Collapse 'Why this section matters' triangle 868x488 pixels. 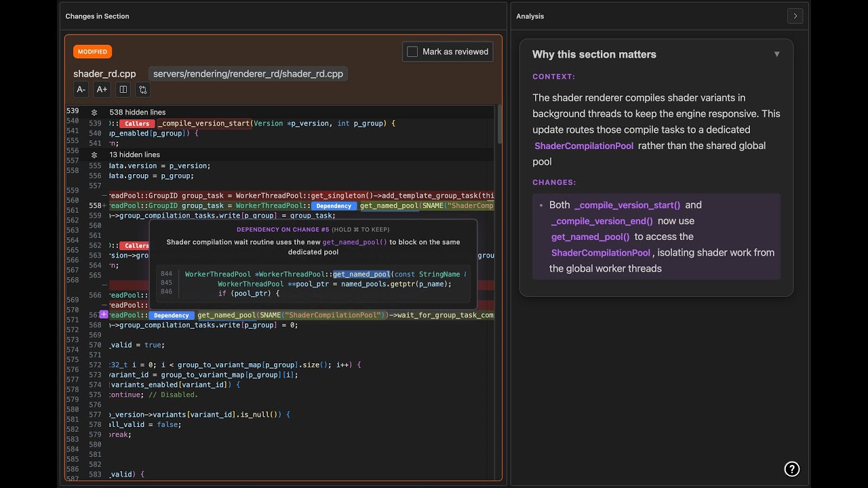click(x=776, y=54)
